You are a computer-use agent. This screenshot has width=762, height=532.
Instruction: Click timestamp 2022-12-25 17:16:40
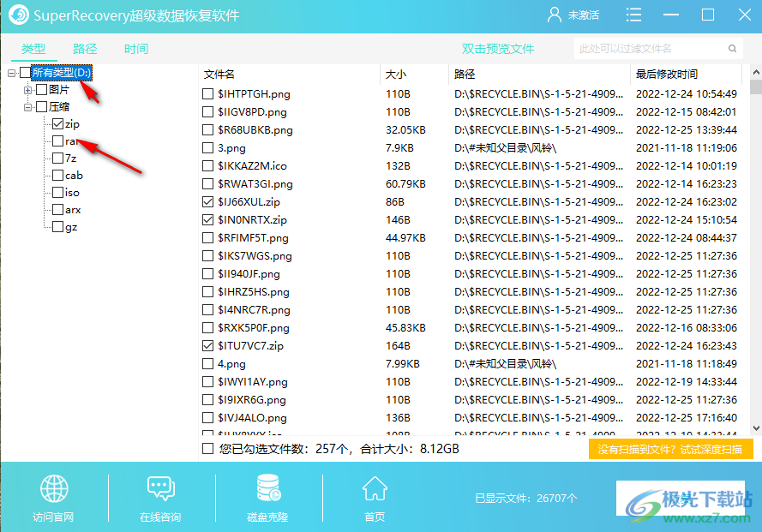pyautogui.click(x=687, y=417)
